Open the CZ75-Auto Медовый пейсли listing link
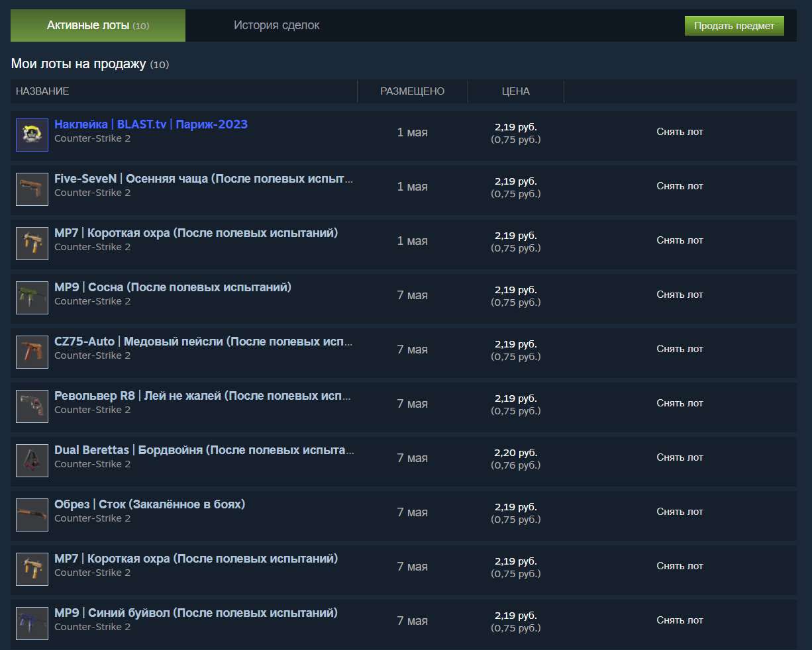 click(x=203, y=342)
